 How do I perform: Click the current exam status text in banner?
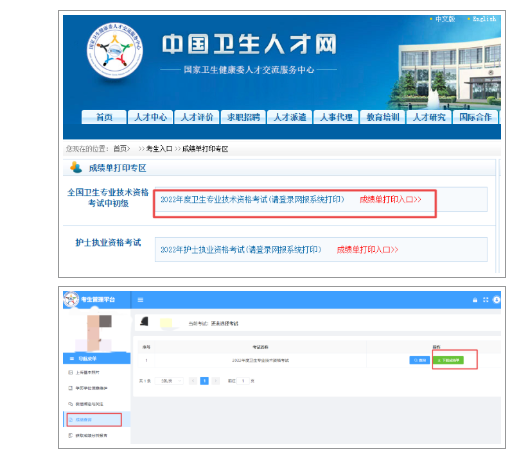[213, 323]
